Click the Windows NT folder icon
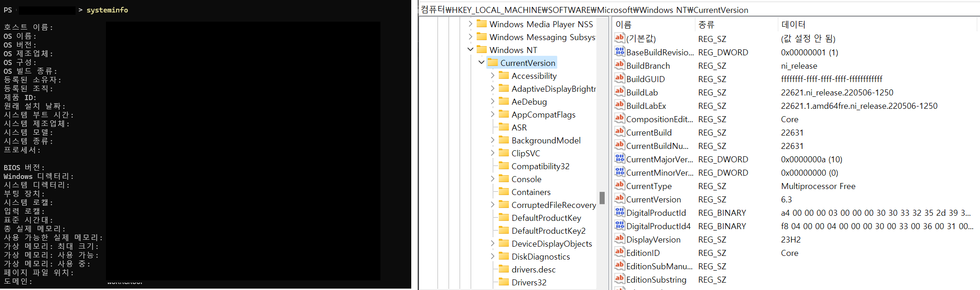The height and width of the screenshot is (290, 980). 482,49
